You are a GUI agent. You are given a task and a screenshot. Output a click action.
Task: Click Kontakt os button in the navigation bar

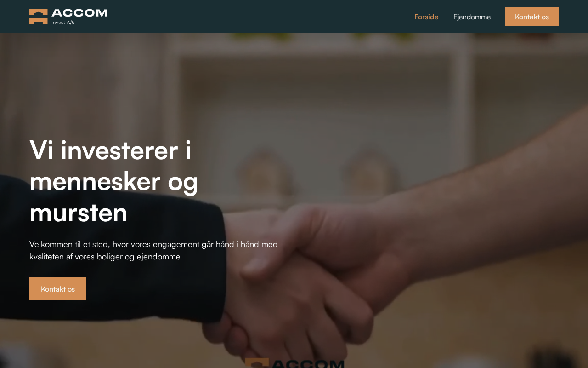(532, 17)
